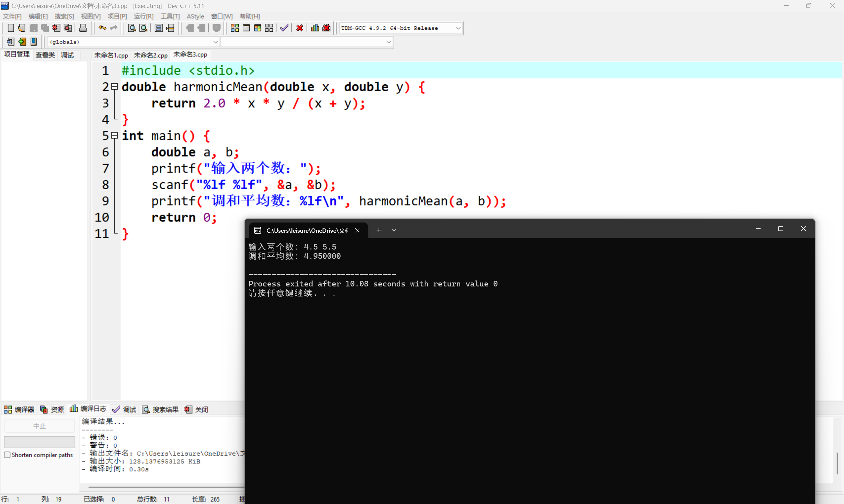Open a new terminal tab with the plus button
This screenshot has height=504, width=844.
[378, 230]
